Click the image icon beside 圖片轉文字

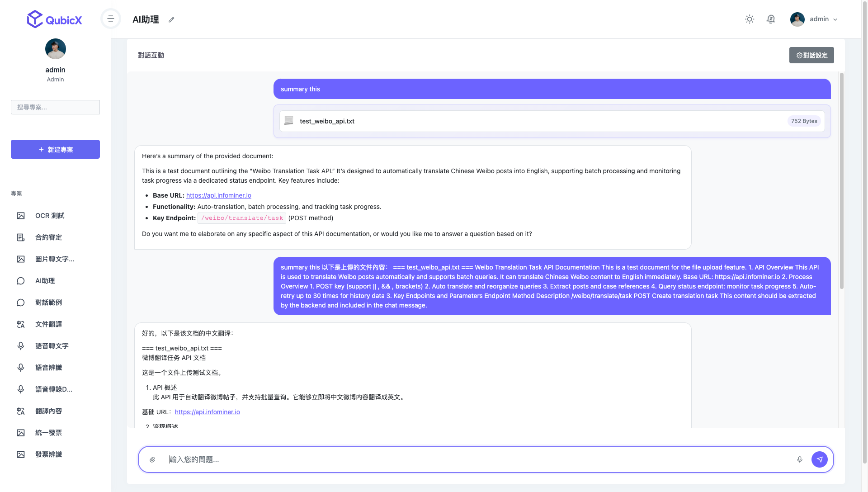(x=21, y=259)
